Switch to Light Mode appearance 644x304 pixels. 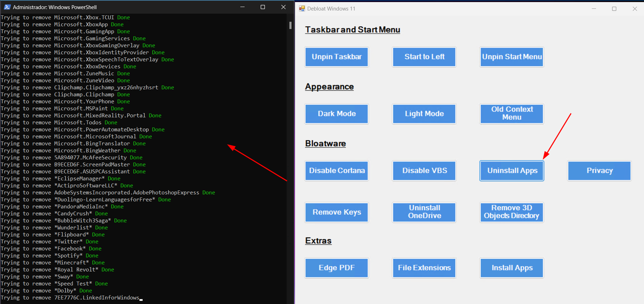click(424, 114)
